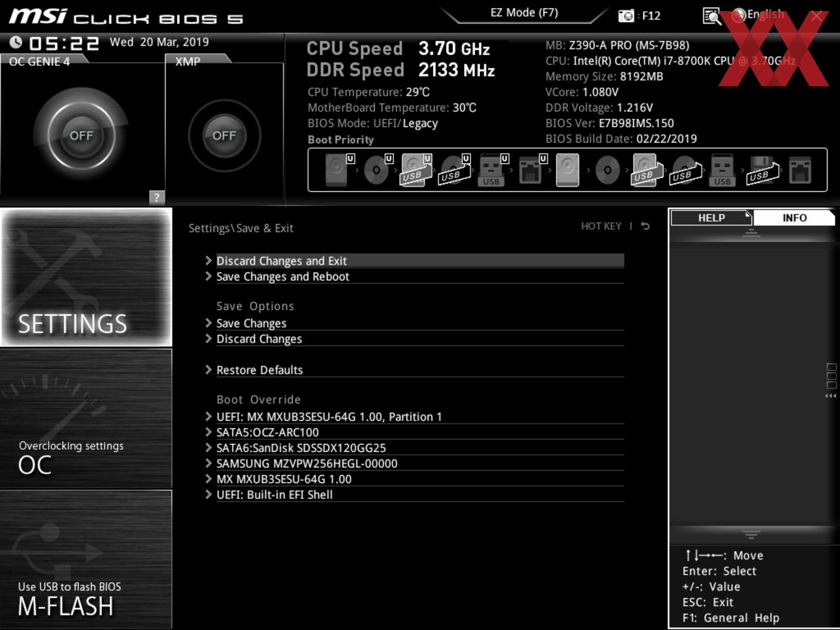
Task: Click the BIOS Ver E7B98IMS.150 text
Action: pyautogui.click(x=610, y=123)
